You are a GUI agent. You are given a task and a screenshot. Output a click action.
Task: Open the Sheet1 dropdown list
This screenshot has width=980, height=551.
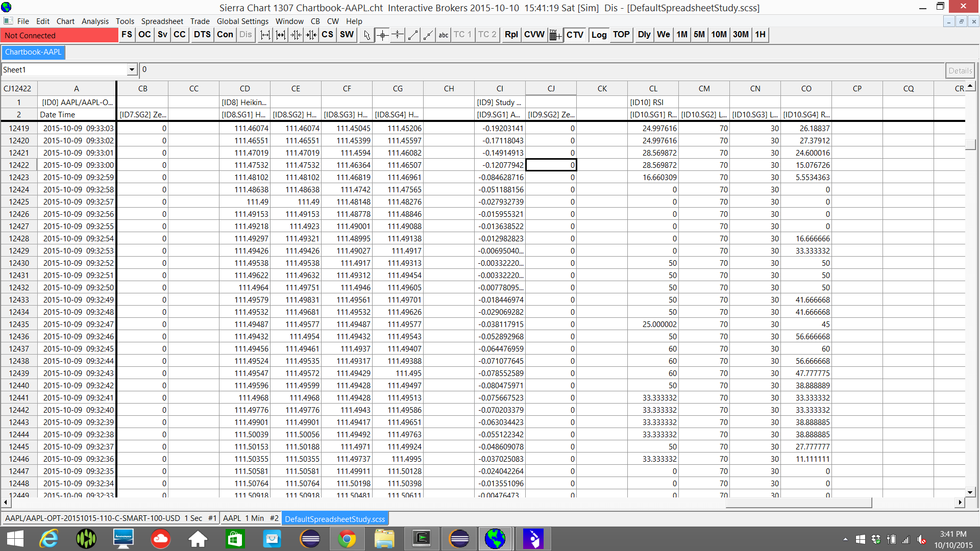coord(132,70)
